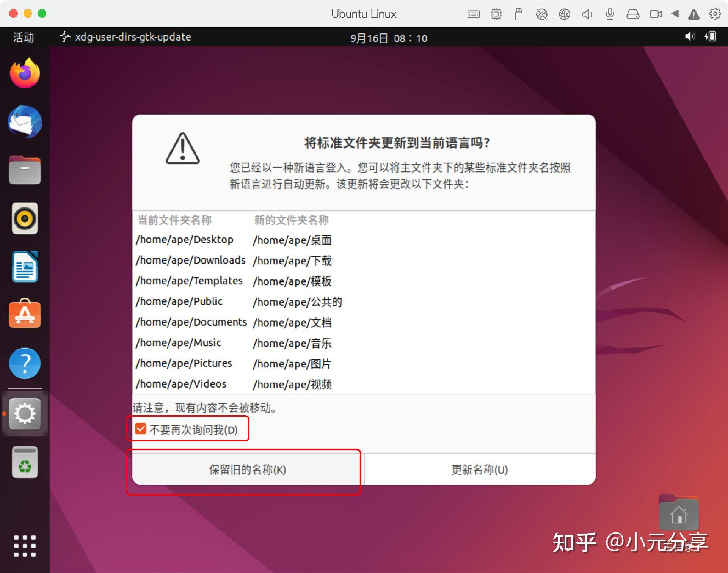The image size is (728, 573).
Task: Open LibreOffice Writer
Action: tap(24, 267)
